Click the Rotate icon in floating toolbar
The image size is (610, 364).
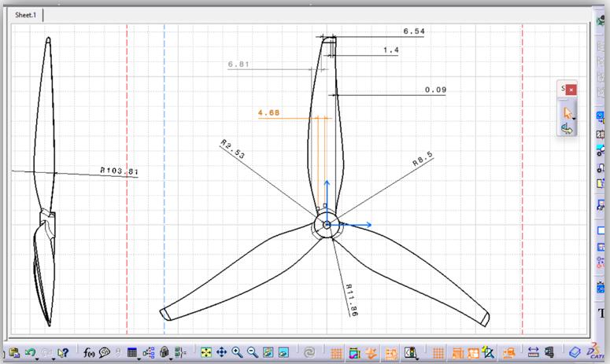567,129
